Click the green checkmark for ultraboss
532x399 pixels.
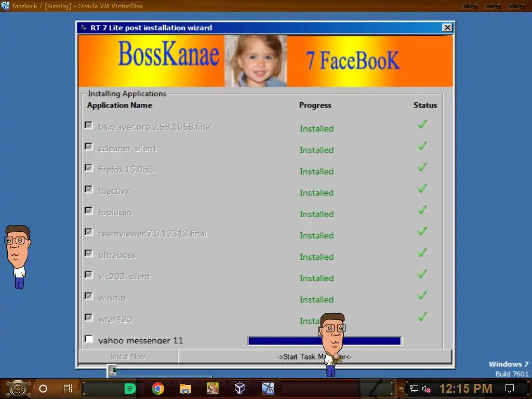click(422, 253)
